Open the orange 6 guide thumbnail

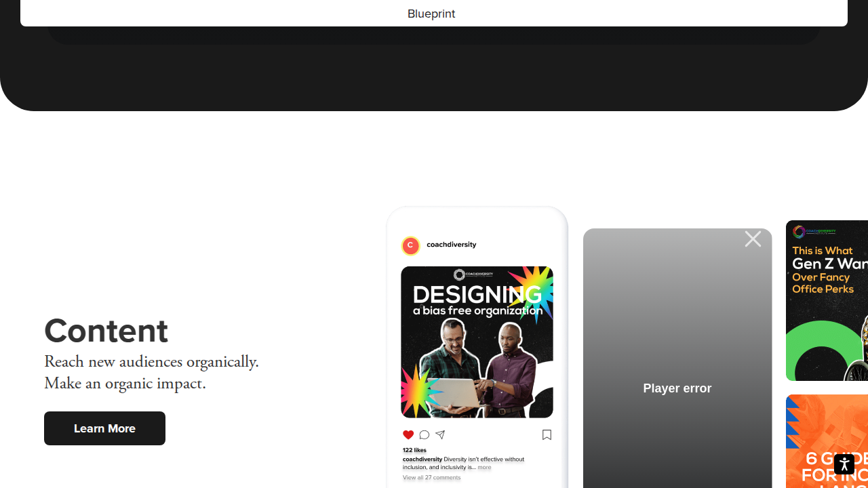[x=827, y=441]
